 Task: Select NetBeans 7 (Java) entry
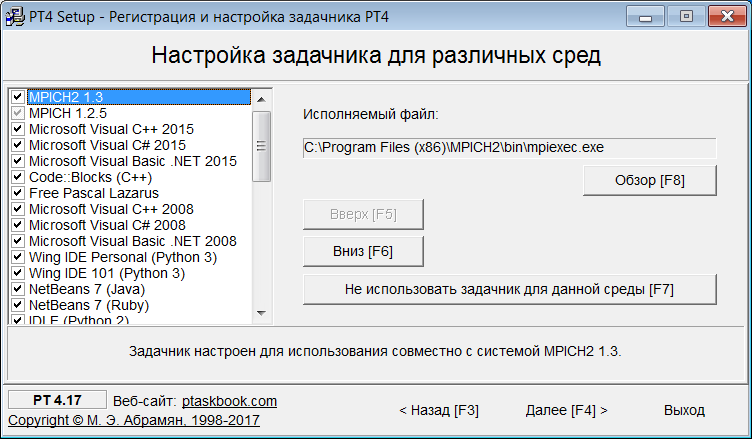pos(87,289)
